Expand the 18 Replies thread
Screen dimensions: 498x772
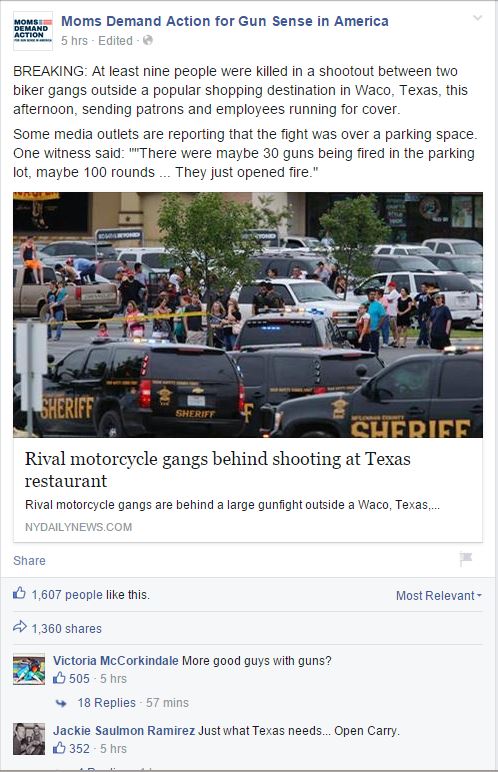click(x=106, y=703)
